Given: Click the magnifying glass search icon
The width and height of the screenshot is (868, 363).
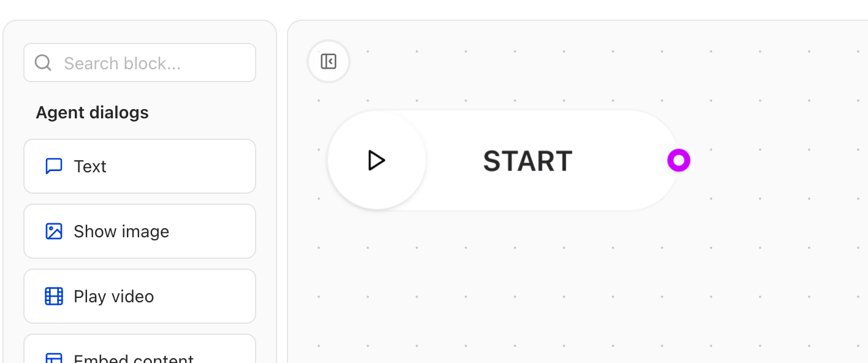Looking at the screenshot, I should (43, 63).
